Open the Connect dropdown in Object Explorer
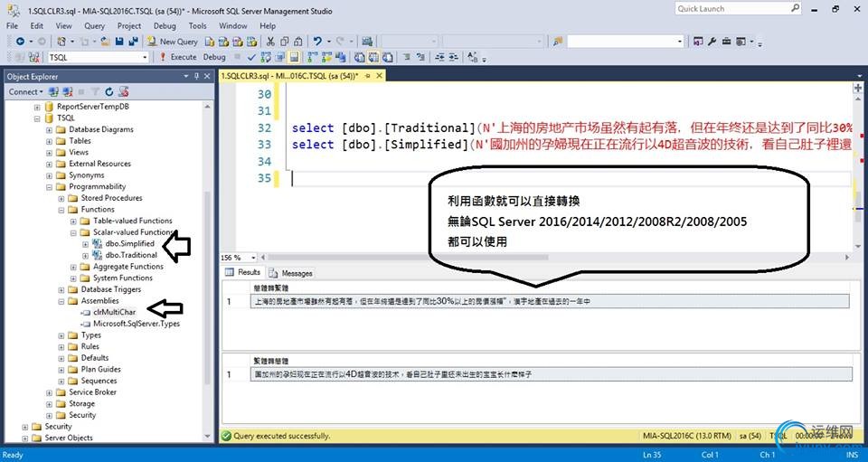 (x=26, y=92)
